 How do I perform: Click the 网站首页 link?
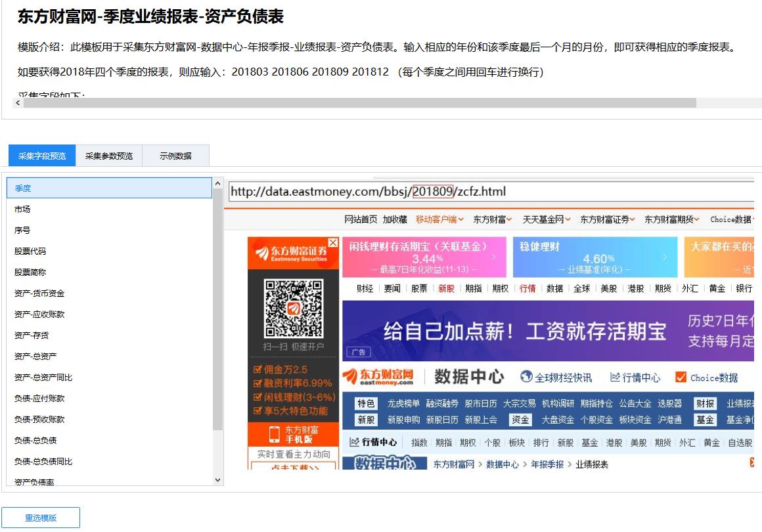361,219
